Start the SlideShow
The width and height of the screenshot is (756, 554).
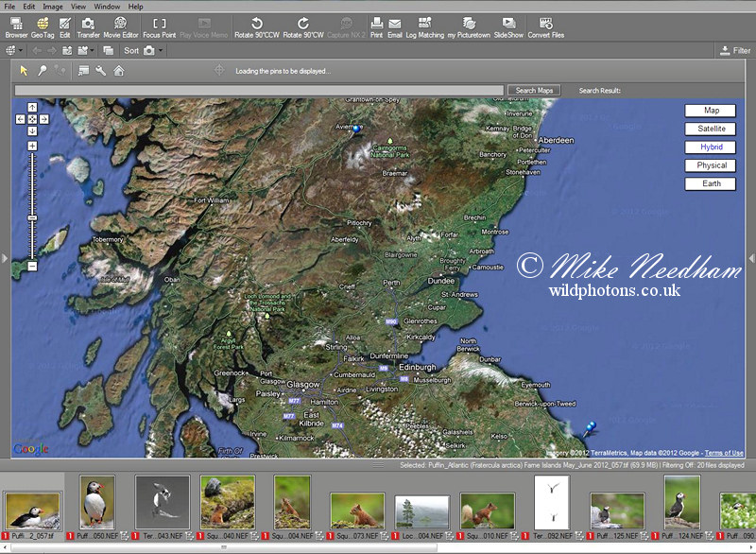click(508, 27)
